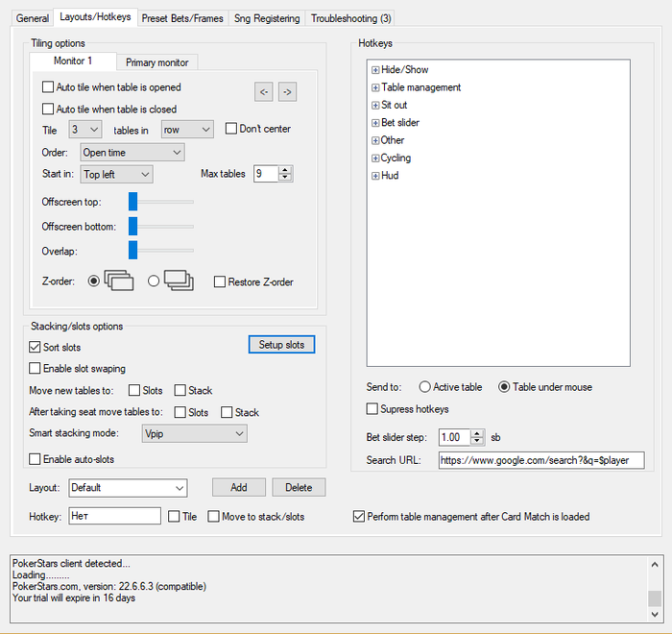Click 'Your trial will expire in 16 days' line

click(74, 597)
